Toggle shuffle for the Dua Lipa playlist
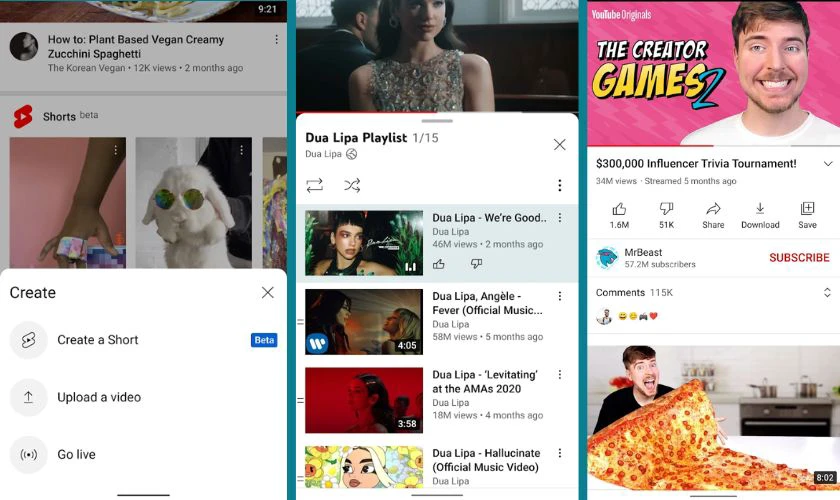The width and height of the screenshot is (840, 500). (352, 185)
